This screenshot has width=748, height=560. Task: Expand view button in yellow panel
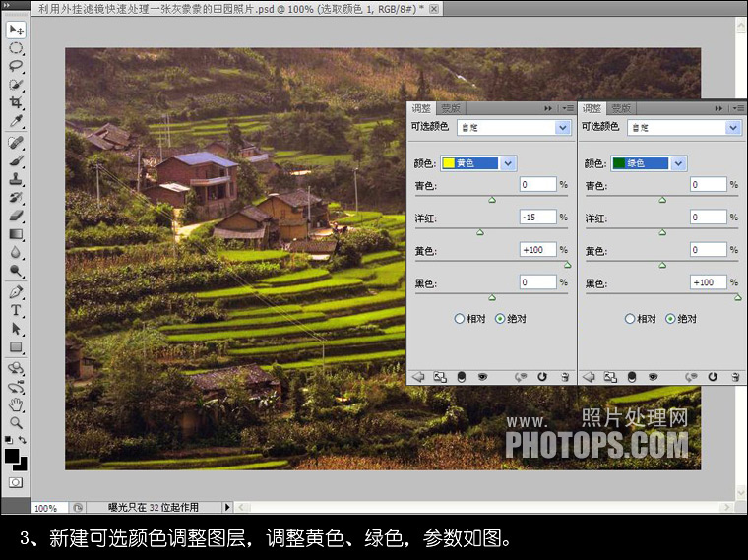pyautogui.click(x=440, y=377)
